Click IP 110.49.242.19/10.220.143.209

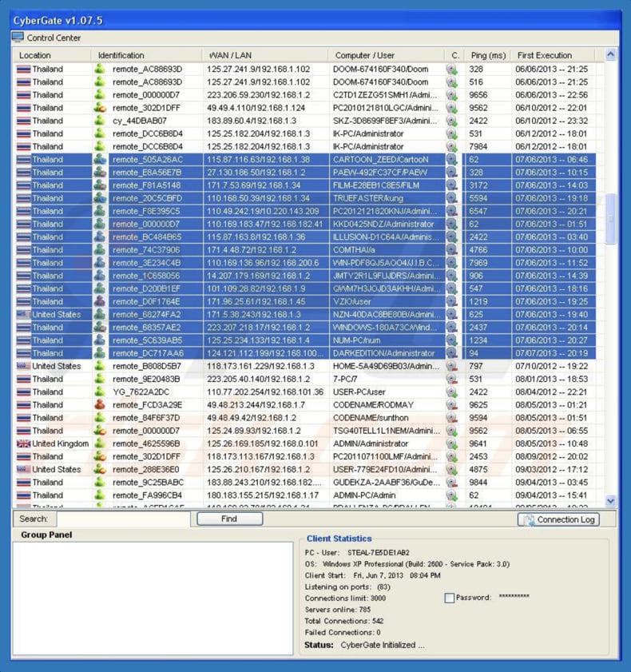click(263, 211)
